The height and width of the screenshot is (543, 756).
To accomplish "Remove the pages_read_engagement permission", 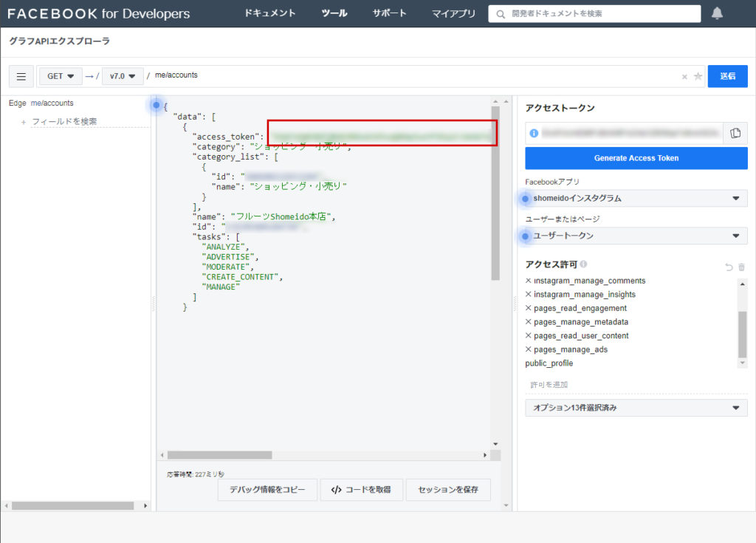I will tap(528, 308).
